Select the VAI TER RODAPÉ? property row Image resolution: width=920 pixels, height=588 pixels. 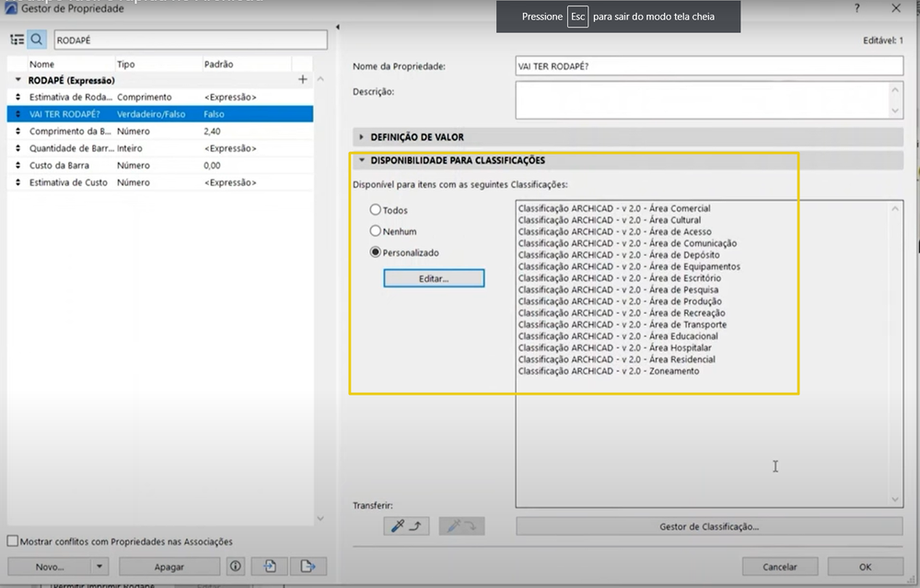click(159, 114)
